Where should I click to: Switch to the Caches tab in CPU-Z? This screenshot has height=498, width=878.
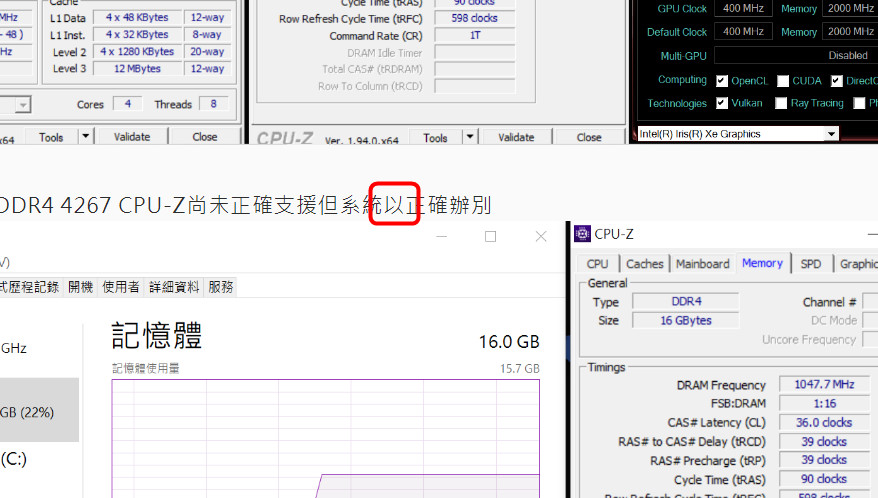(x=645, y=264)
